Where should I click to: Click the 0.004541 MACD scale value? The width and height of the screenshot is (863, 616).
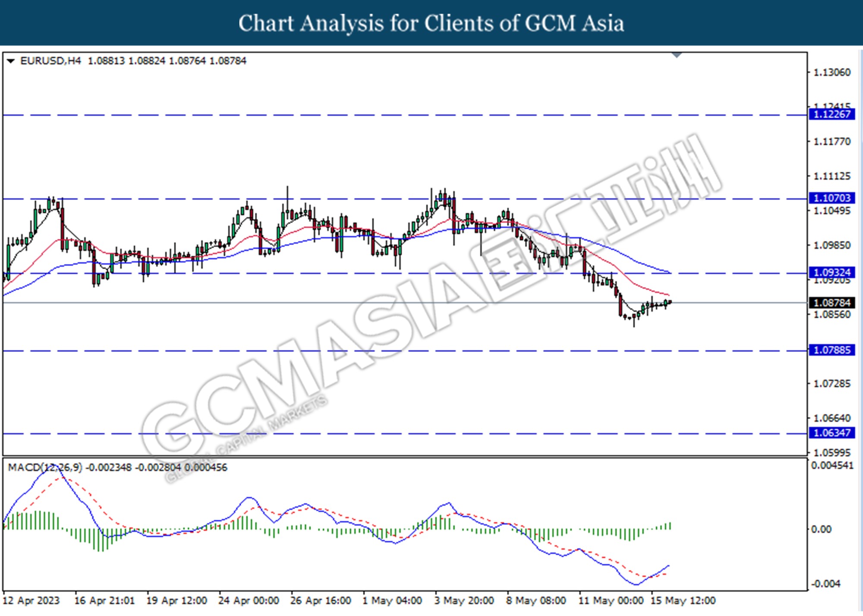pyautogui.click(x=832, y=465)
